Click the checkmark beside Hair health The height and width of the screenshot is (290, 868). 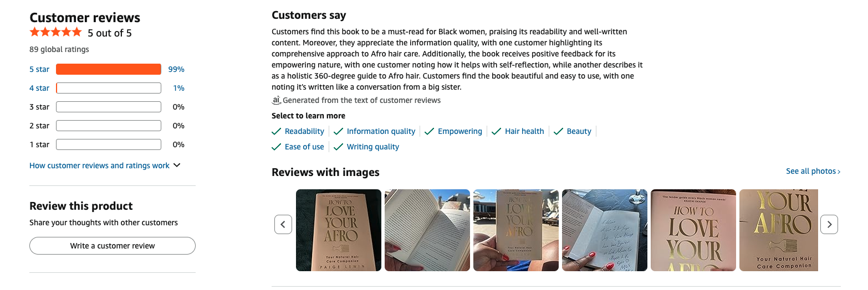496,131
